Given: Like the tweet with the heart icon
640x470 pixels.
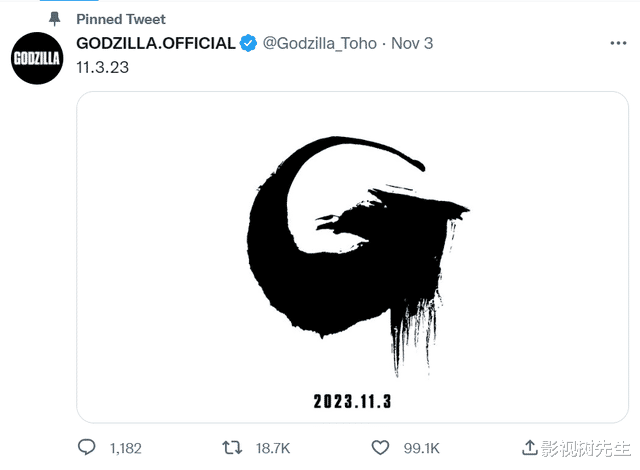Looking at the screenshot, I should [380, 447].
